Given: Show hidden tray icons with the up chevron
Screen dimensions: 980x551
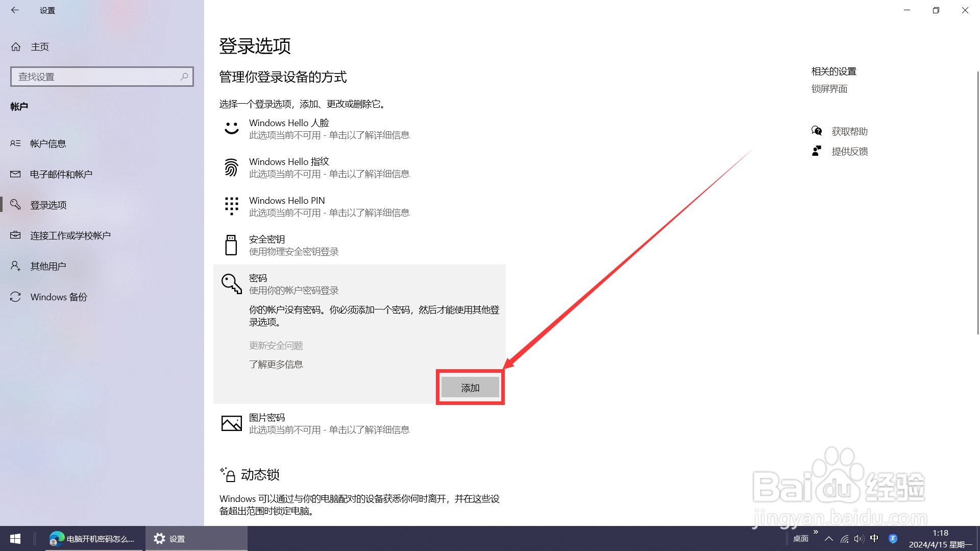Looking at the screenshot, I should coord(829,539).
